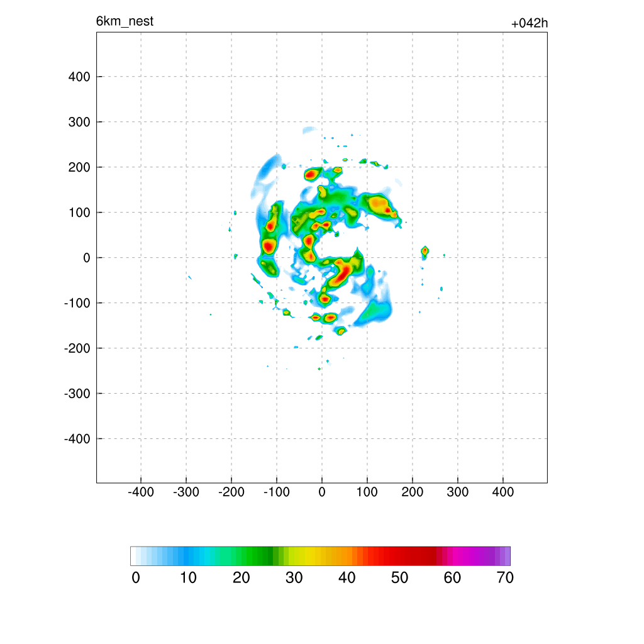This screenshot has height=644, width=644.
Task: Click the y-axis label "200"
Action: [x=79, y=167]
